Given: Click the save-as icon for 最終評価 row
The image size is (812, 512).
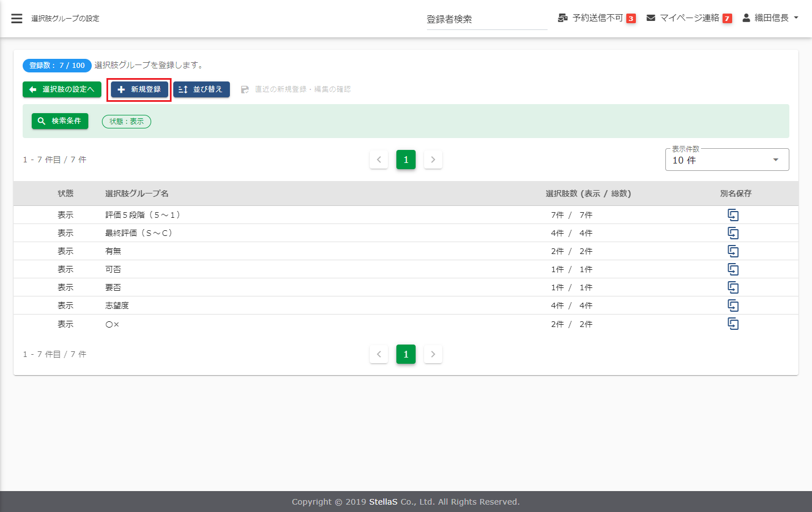Looking at the screenshot, I should coord(733,233).
